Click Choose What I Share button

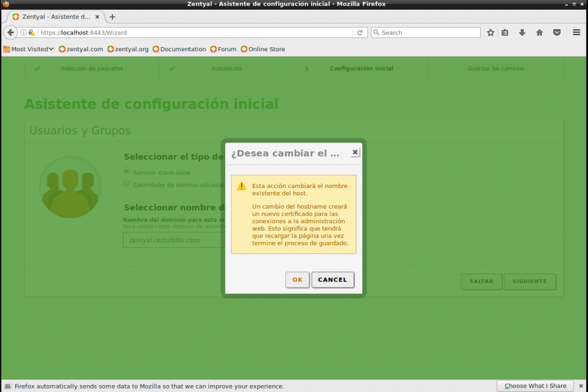tap(535, 386)
